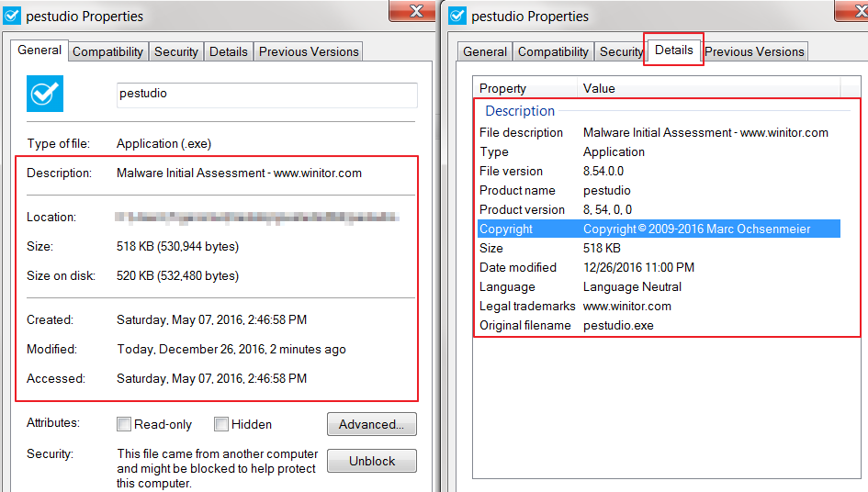Click the large pestudio checkmark icon on General tab
868x492 pixels.
click(x=45, y=94)
